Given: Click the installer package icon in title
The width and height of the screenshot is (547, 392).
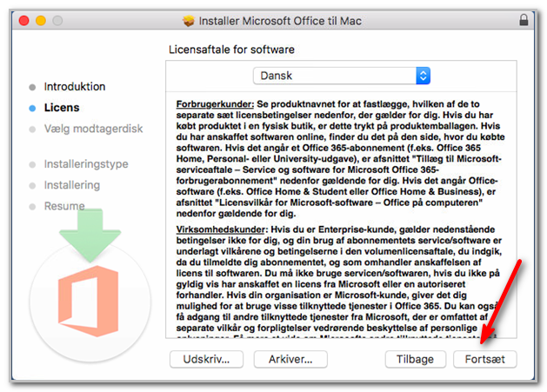Looking at the screenshot, I should click(x=189, y=21).
